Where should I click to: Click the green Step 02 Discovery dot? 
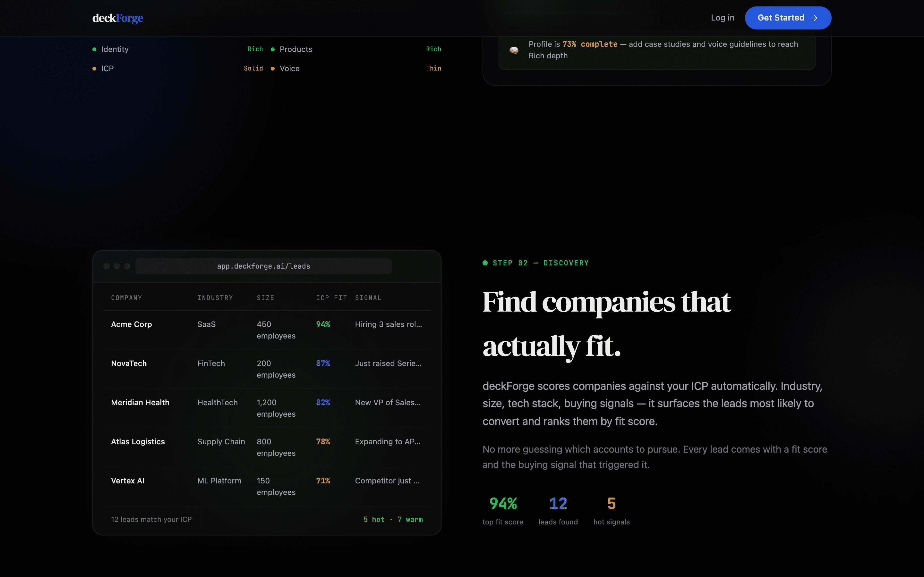(x=485, y=263)
